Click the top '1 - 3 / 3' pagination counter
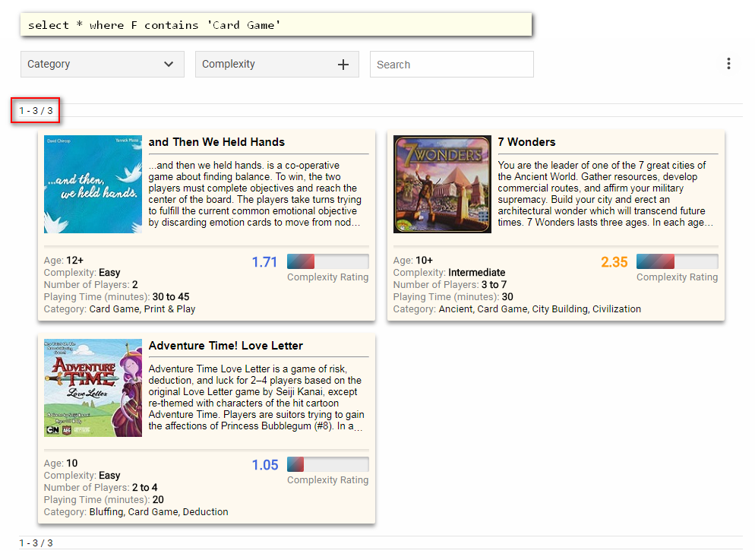This screenshot has width=755, height=560. tap(36, 111)
